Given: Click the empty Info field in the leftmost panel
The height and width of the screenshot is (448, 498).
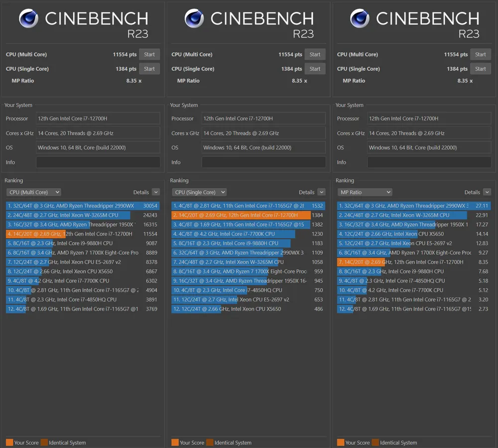Looking at the screenshot, I should (98, 162).
